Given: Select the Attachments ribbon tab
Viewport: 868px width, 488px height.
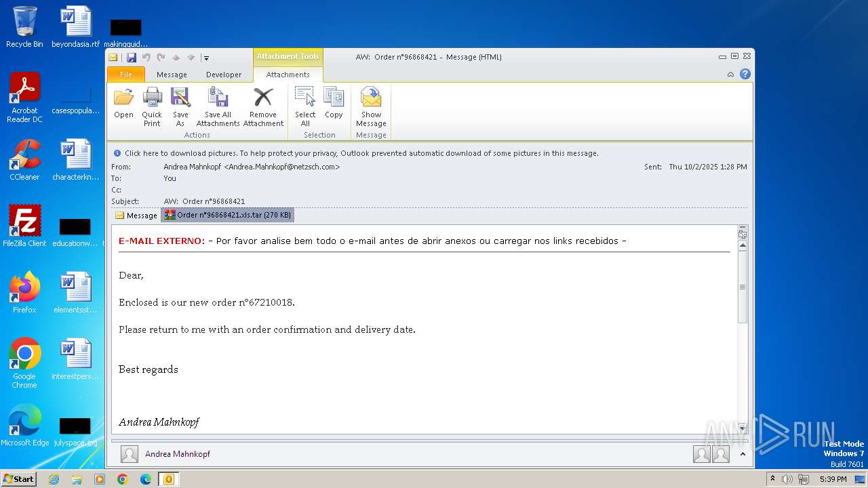Looking at the screenshot, I should pyautogui.click(x=288, y=75).
